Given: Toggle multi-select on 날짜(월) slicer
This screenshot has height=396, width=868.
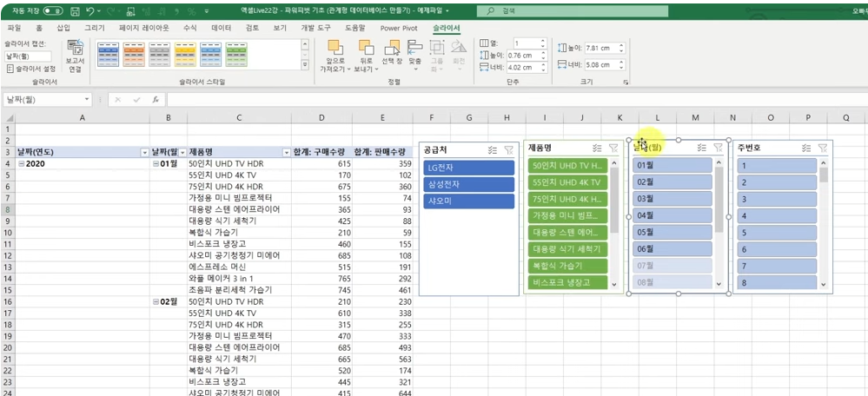Looking at the screenshot, I should pos(701,147).
